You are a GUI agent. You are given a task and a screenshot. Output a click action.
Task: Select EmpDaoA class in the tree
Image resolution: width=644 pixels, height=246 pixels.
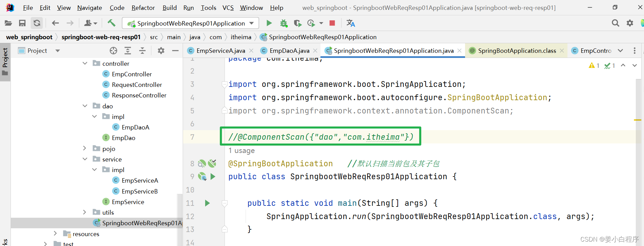click(135, 127)
